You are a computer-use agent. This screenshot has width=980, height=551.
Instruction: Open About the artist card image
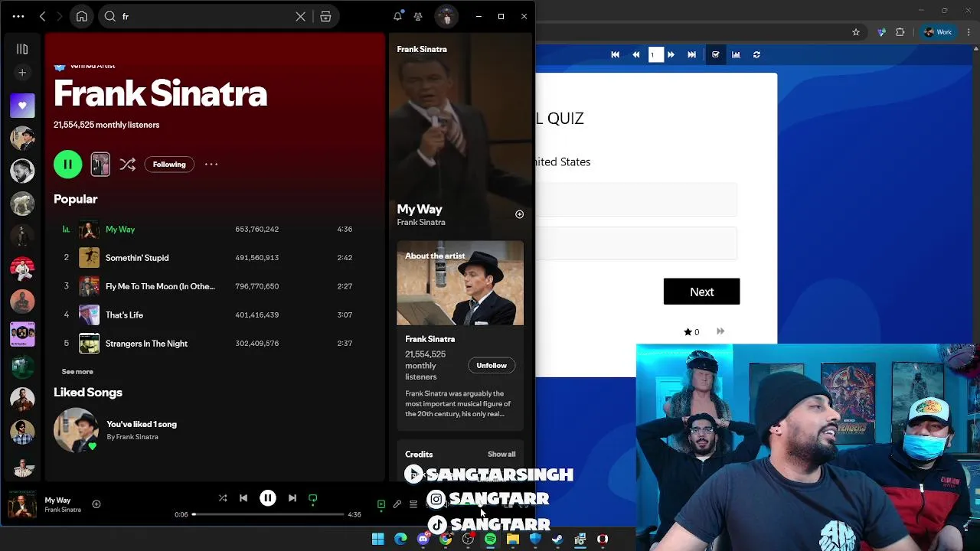pyautogui.click(x=460, y=283)
